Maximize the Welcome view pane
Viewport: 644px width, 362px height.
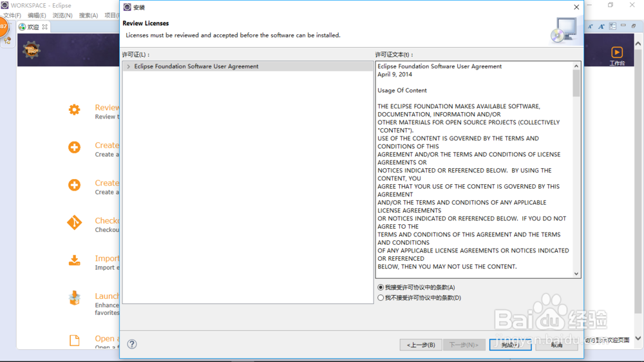coord(634,26)
